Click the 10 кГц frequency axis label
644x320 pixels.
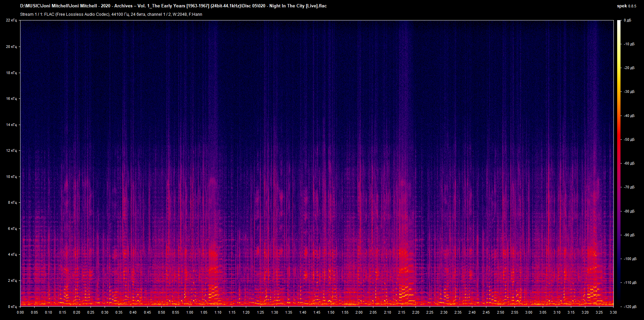point(11,176)
